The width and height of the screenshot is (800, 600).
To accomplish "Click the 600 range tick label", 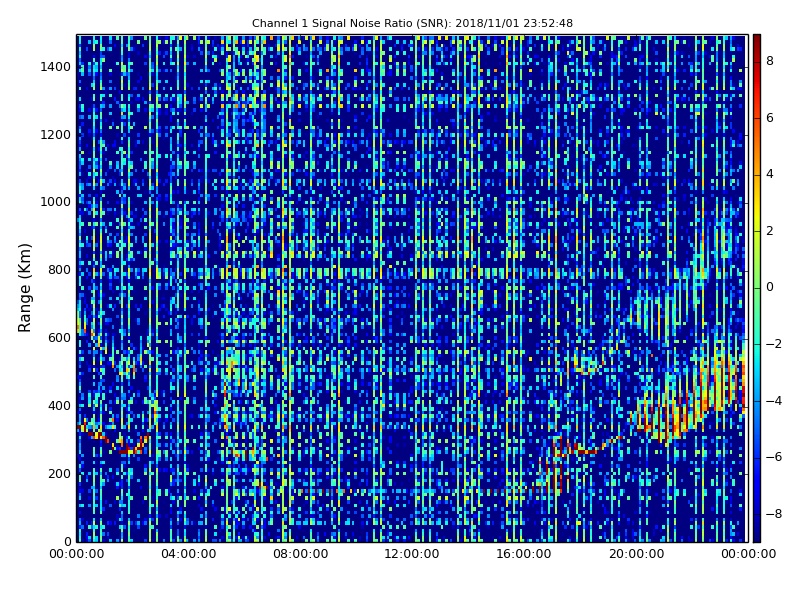I will (59, 337).
